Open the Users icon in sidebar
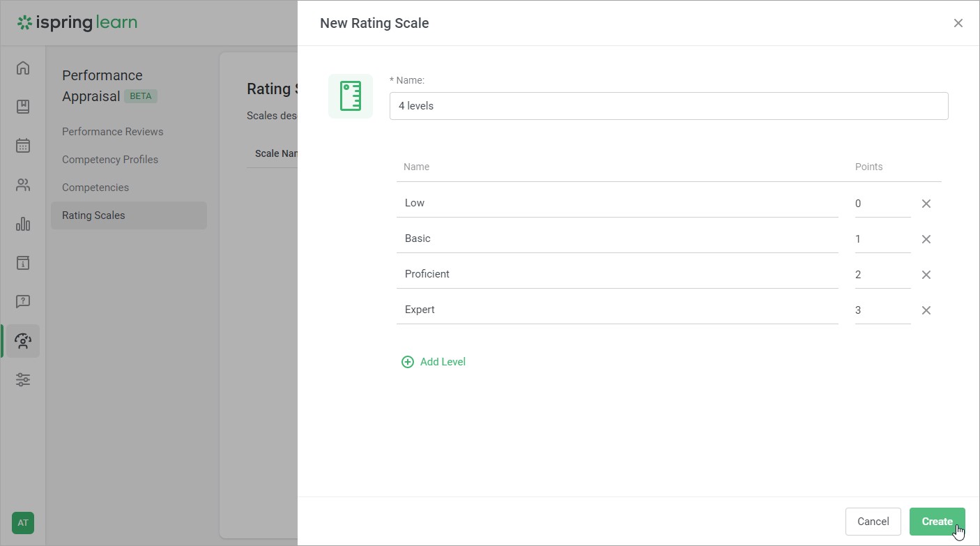This screenshot has width=980, height=546. click(23, 185)
